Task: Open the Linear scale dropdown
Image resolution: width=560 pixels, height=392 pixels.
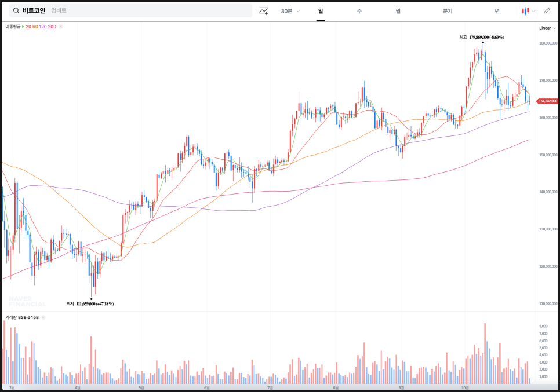Action: click(546, 28)
